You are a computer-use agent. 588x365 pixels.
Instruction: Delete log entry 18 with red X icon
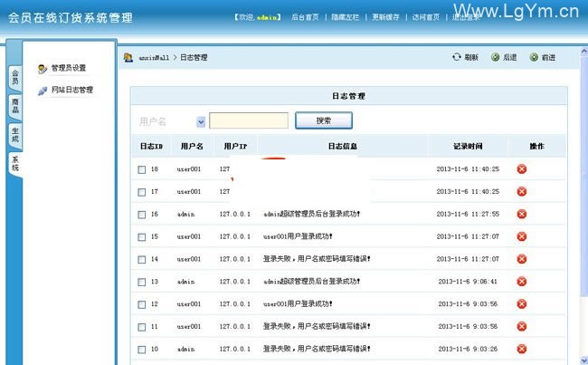coord(522,169)
